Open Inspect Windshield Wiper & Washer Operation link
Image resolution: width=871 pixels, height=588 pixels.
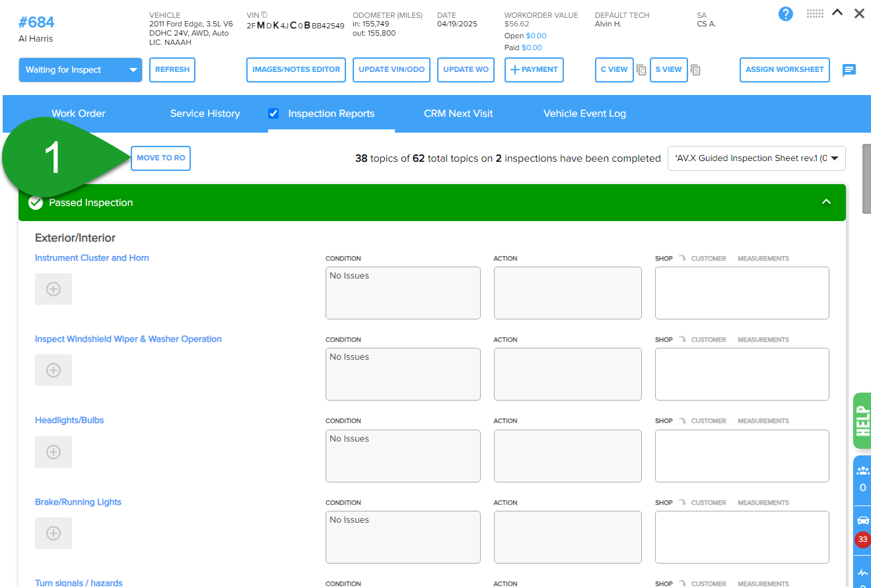(128, 339)
